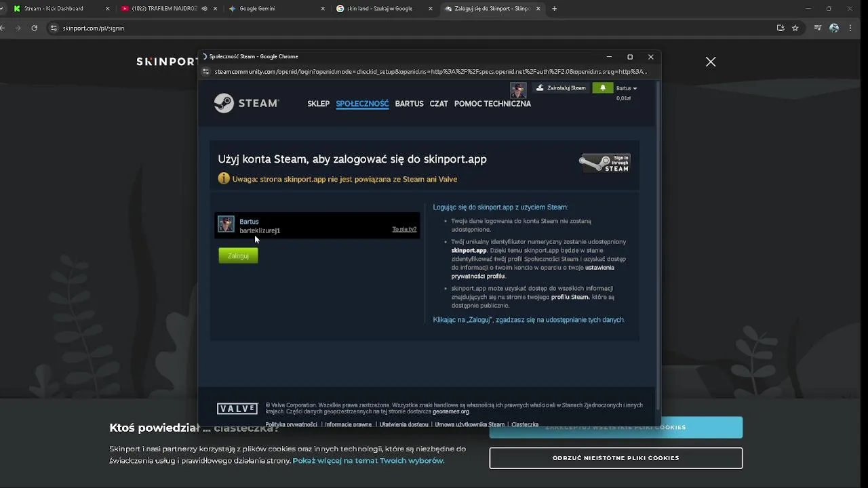
Task: Close the Stream - Kick Dashboard tab
Action: coord(107,9)
